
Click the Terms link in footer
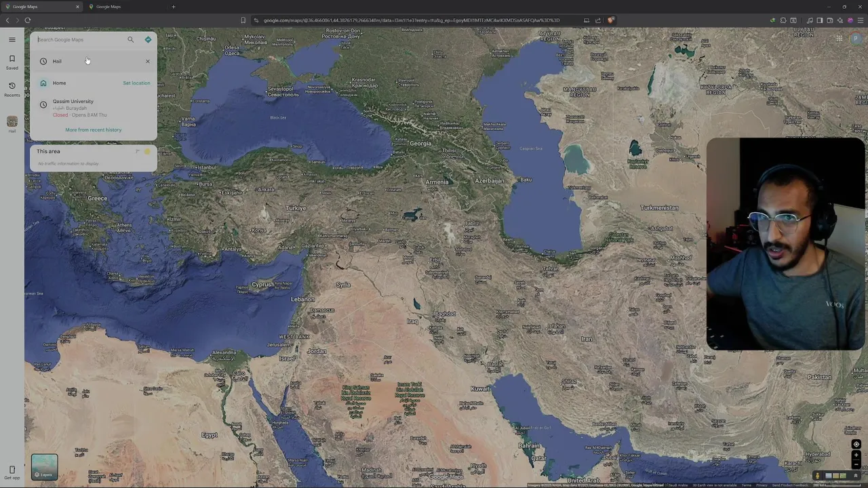point(746,485)
